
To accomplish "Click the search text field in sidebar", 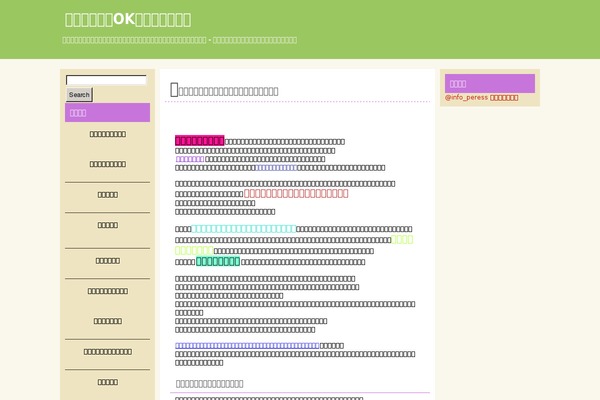I will [106, 80].
